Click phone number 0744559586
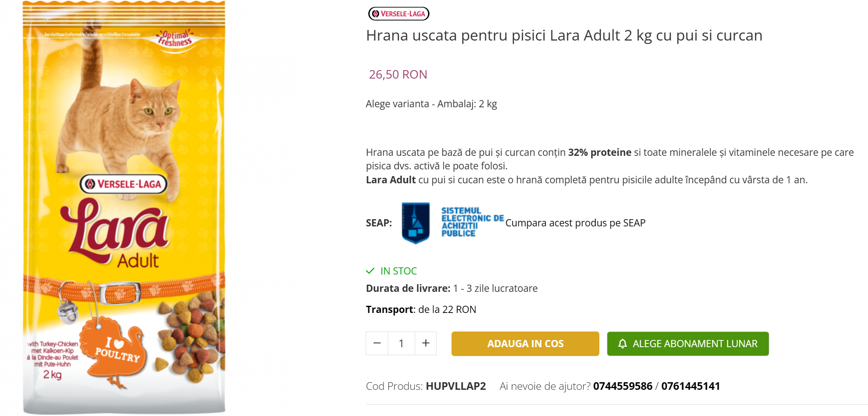868x416 pixels. pyautogui.click(x=623, y=386)
